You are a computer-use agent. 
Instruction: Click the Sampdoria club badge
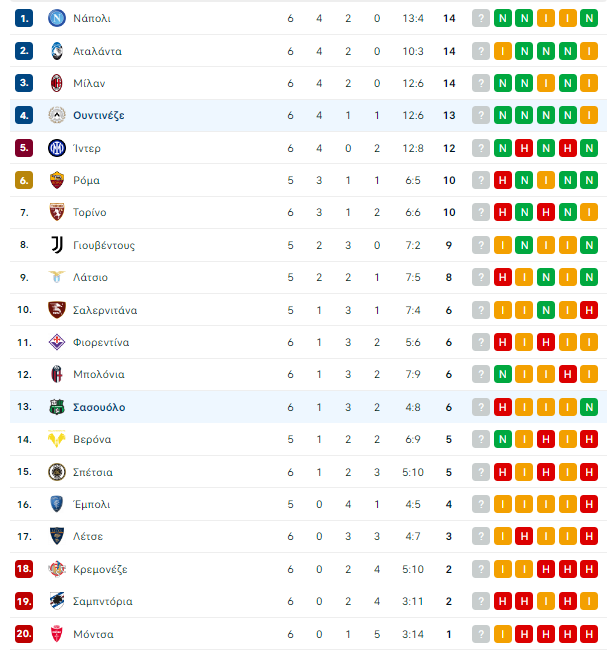click(57, 601)
